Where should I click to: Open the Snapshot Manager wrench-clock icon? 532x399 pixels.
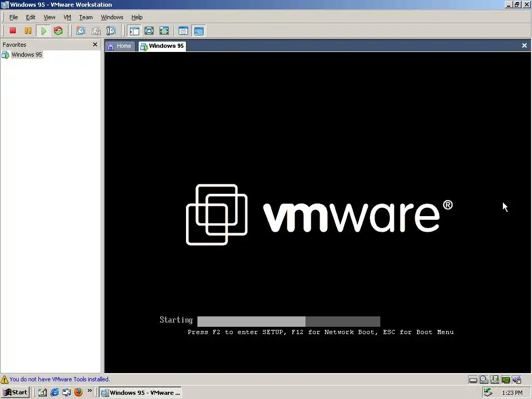(111, 31)
